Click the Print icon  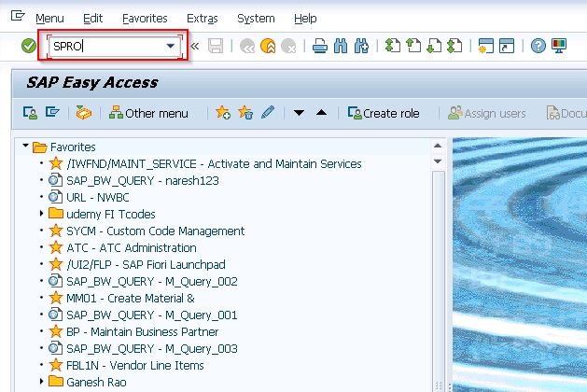[320, 46]
